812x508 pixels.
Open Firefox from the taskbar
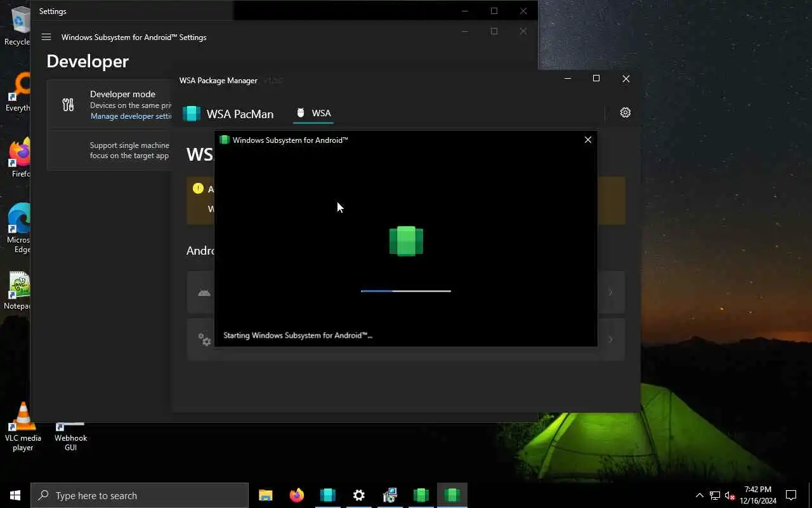pyautogui.click(x=296, y=495)
